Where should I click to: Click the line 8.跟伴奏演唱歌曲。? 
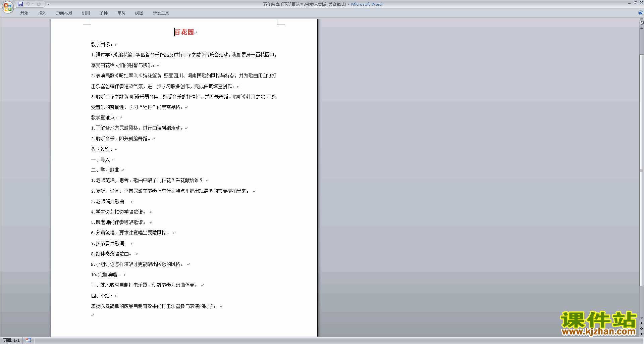[x=112, y=254]
